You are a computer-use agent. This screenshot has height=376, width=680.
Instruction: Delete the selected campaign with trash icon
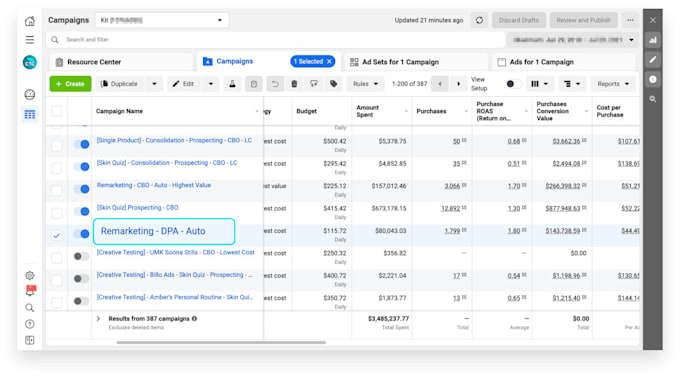tap(294, 84)
